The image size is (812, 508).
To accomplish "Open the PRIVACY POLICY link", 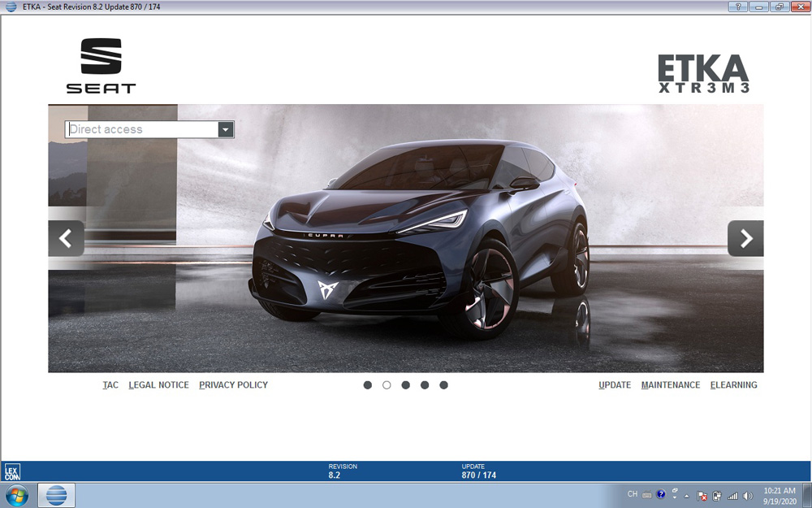I will pos(234,385).
